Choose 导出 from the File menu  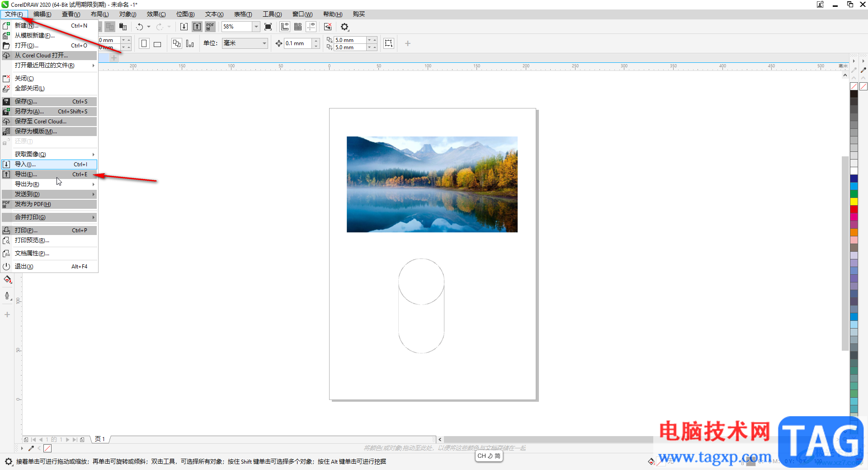[x=49, y=174]
